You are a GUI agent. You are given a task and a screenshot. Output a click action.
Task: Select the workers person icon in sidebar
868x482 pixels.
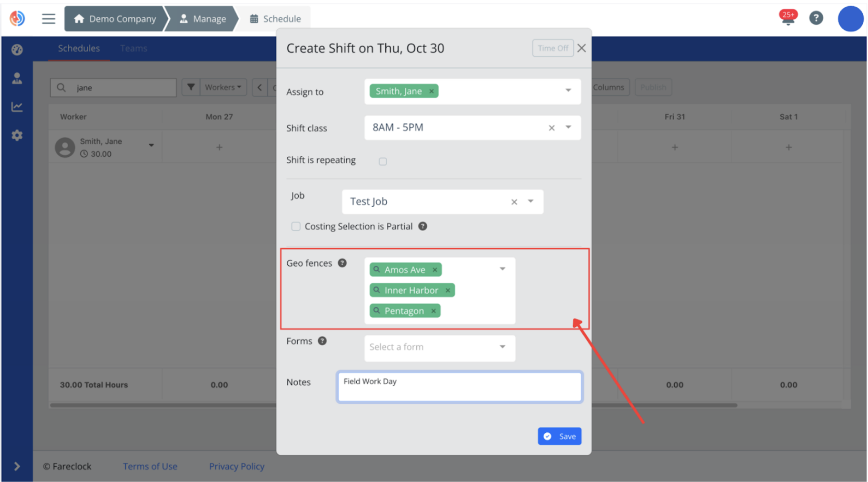point(17,78)
